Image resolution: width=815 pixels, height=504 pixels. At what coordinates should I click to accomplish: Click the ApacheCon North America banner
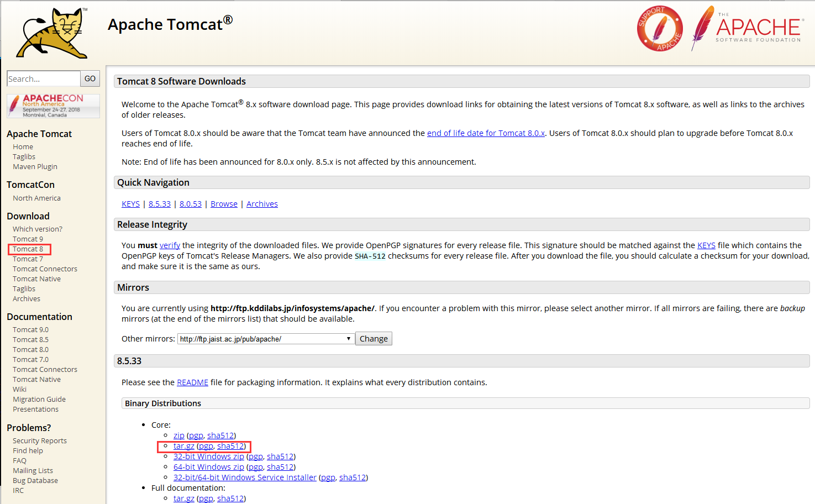pos(53,106)
